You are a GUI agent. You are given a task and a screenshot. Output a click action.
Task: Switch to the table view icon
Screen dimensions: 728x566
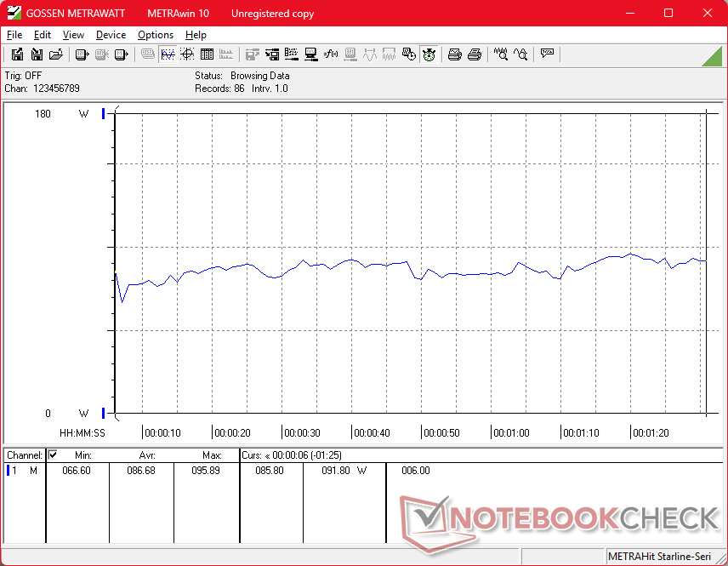207,54
